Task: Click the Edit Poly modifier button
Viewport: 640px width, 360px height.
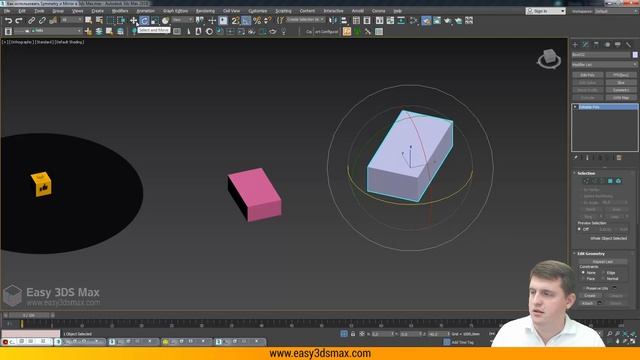Action: tap(588, 75)
